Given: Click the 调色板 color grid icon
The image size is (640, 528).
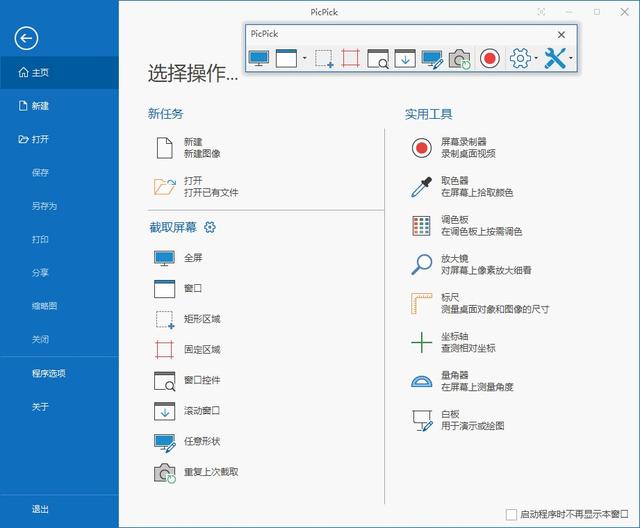Looking at the screenshot, I should (422, 226).
